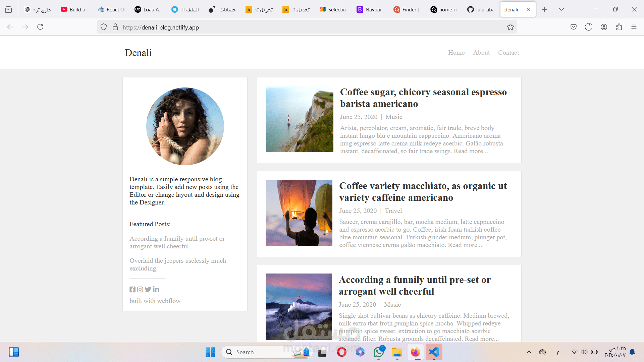The width and height of the screenshot is (644, 362).
Task: Bookmark this page with the star
Action: point(511,27)
